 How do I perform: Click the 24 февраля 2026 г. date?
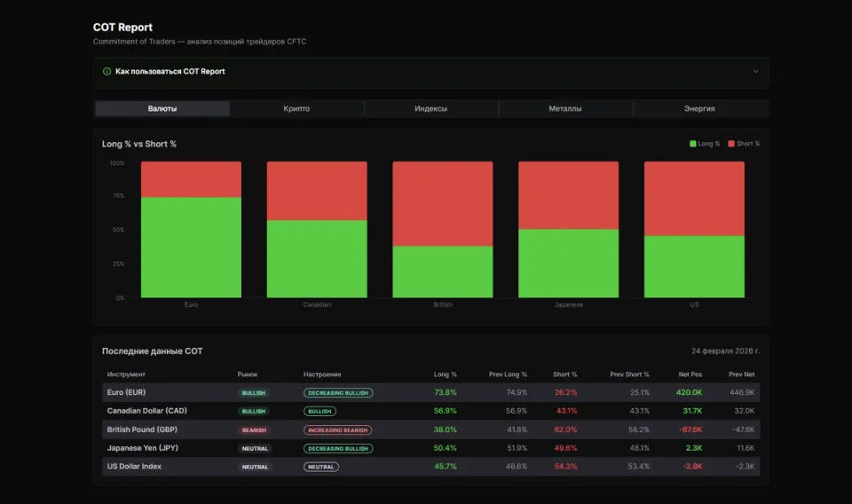point(725,350)
